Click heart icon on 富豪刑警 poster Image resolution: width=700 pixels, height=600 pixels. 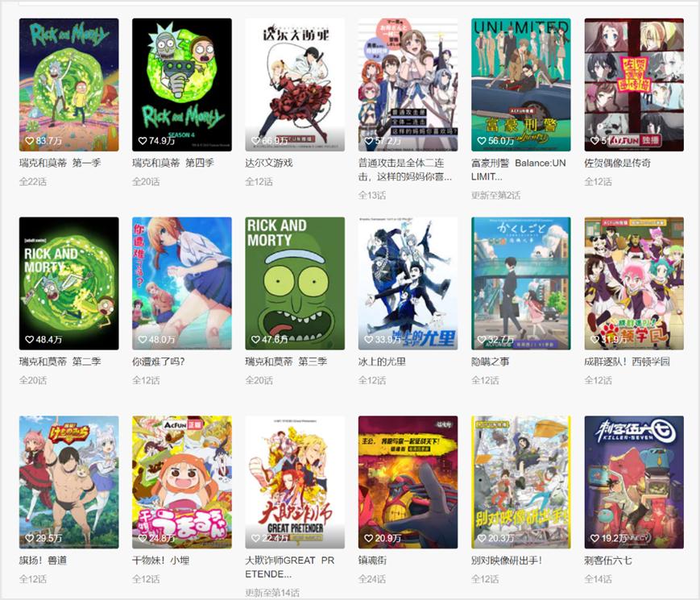(482, 141)
